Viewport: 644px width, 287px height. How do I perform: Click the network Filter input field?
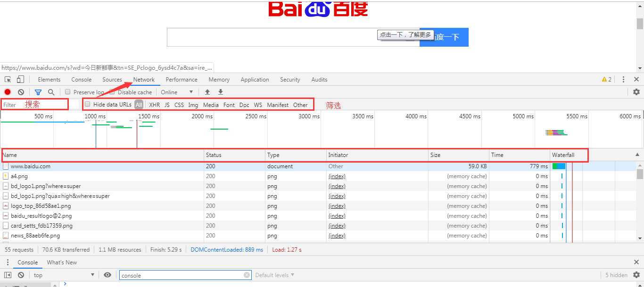[35, 105]
